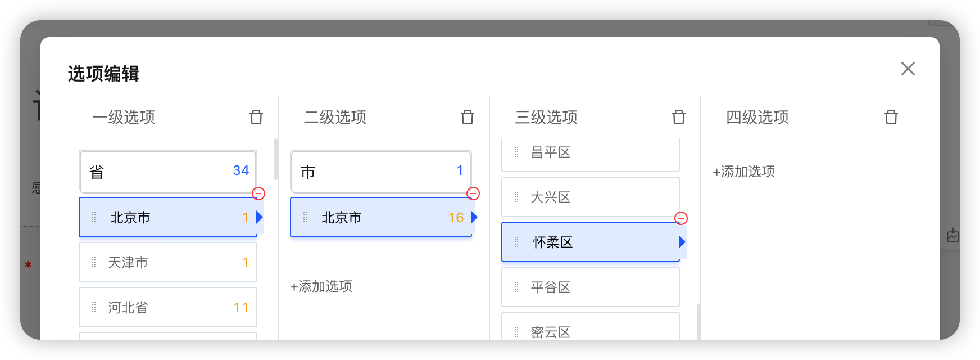Viewport: 980px width, 360px height.
Task: Delete all first-level options via trash icon
Action: [256, 117]
